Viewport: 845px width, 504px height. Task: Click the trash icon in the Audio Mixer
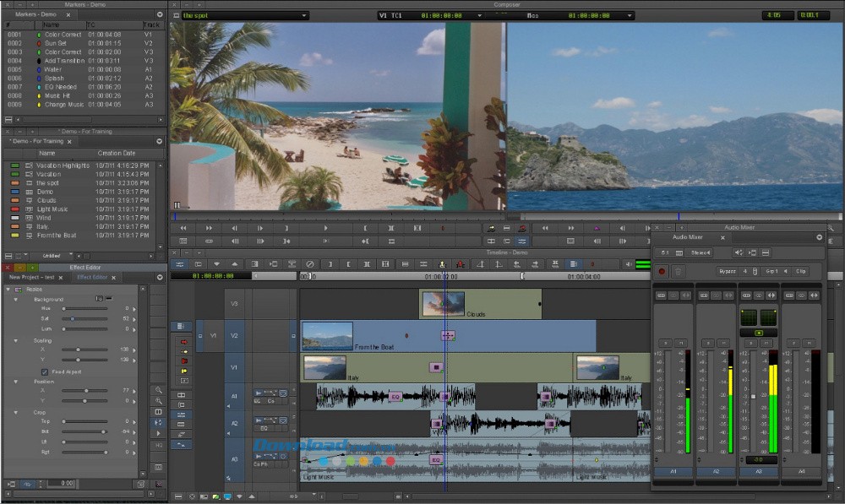(678, 271)
